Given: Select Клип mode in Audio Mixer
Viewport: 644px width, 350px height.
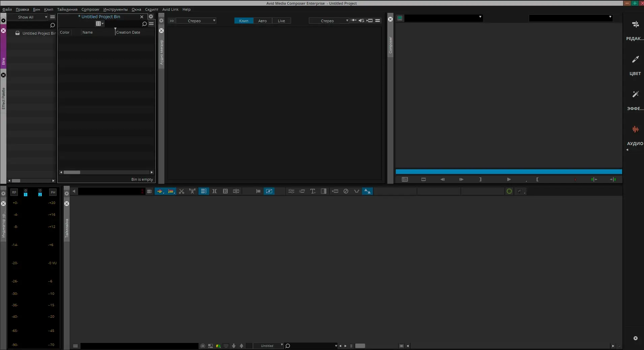Looking at the screenshot, I should coord(244,21).
